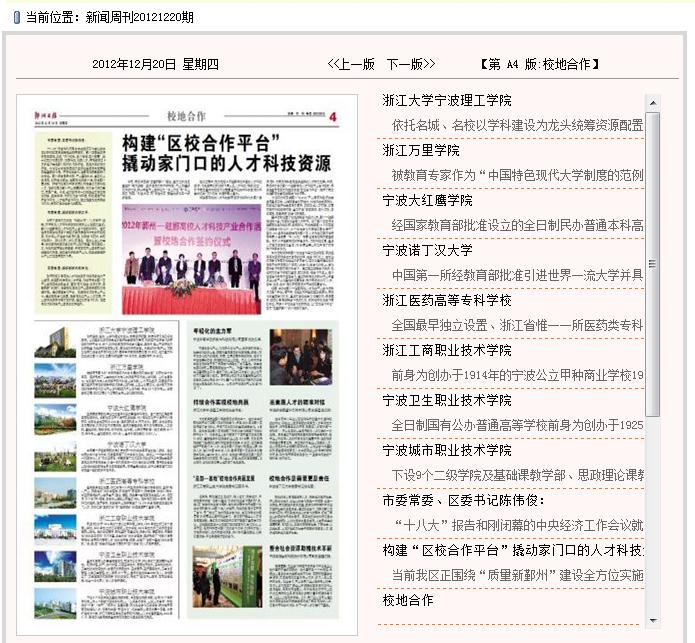Click the meeting photo in green section

click(x=301, y=357)
